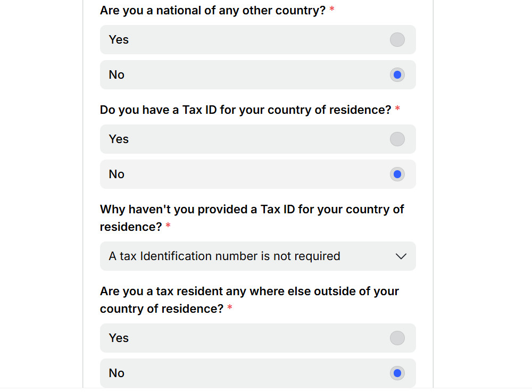Select Yes radio for other country national

coord(397,40)
